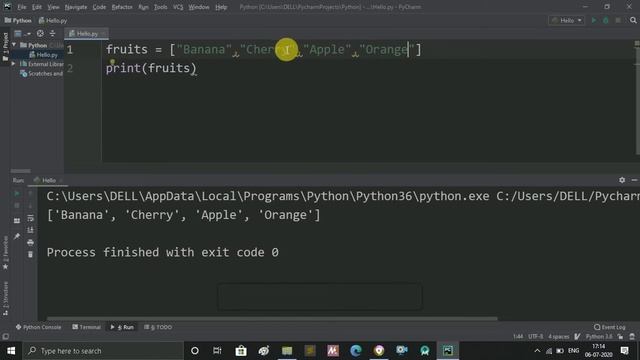
Task: Click the Hello.py breadcrumb in the navigation bar
Action: pos(53,20)
